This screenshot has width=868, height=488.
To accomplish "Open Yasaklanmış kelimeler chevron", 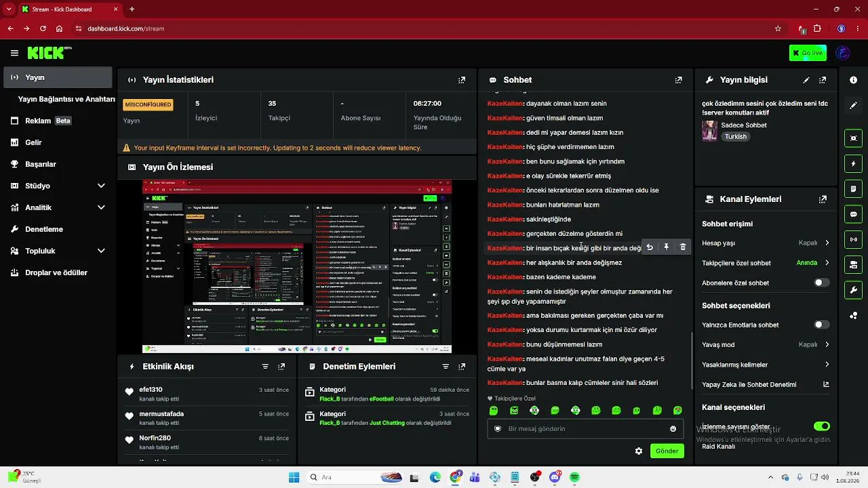I will pyautogui.click(x=827, y=365).
